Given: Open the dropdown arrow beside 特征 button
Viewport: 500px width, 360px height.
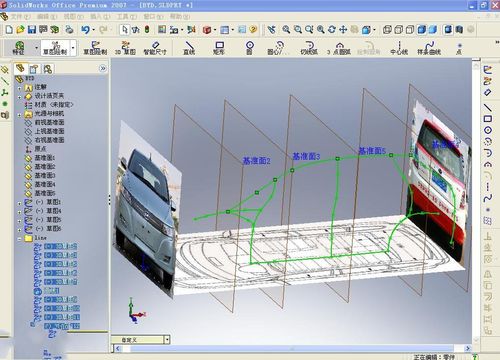Looking at the screenshot, I should point(36,48).
